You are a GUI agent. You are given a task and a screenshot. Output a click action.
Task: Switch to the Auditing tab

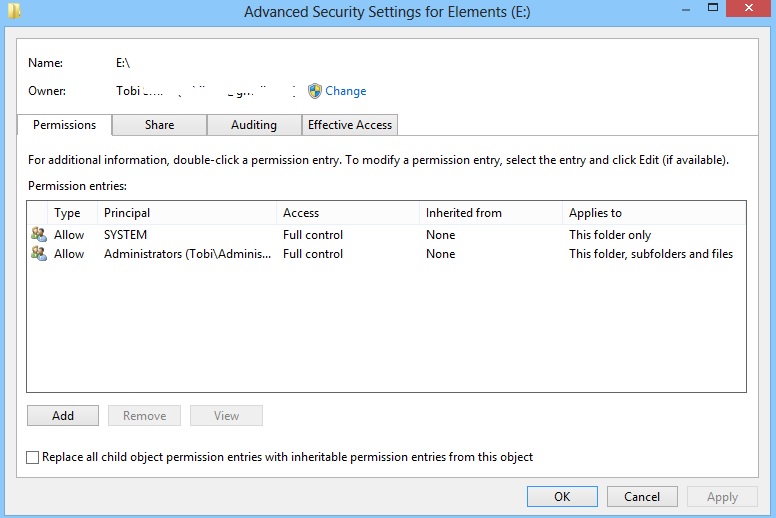pos(254,125)
